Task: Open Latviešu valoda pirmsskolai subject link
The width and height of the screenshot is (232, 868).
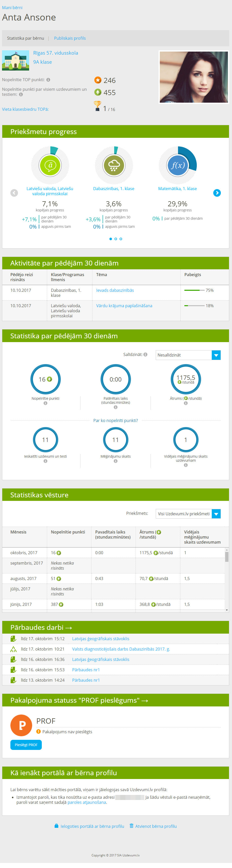Action: point(50,191)
